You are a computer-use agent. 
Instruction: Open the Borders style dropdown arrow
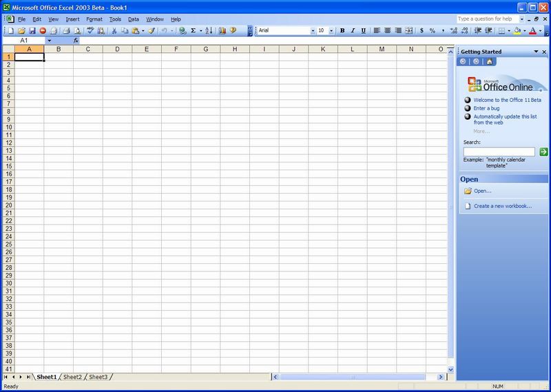coord(509,30)
